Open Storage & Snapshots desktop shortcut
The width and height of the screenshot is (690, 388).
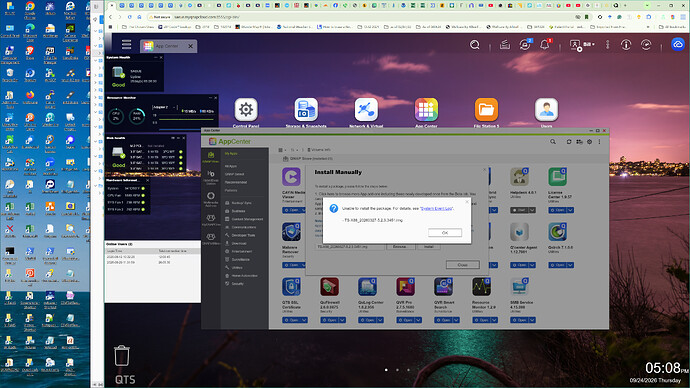[x=306, y=110]
